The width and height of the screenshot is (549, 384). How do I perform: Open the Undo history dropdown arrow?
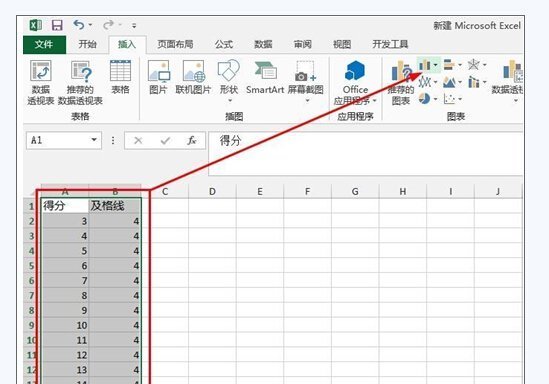point(90,25)
